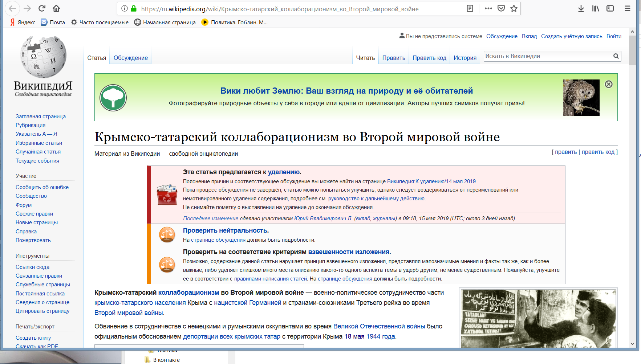This screenshot has height=364, width=641.
Task: Open the Последнее изменение link
Action: click(211, 218)
